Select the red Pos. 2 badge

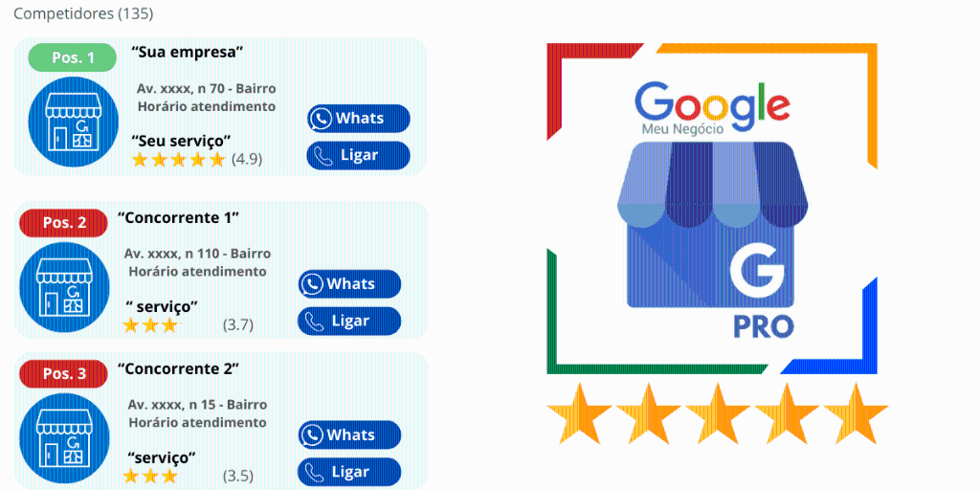63,223
